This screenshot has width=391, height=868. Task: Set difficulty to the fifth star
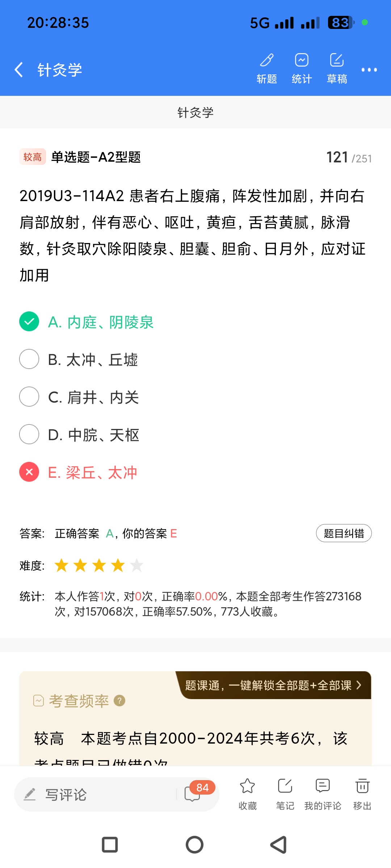(x=137, y=565)
